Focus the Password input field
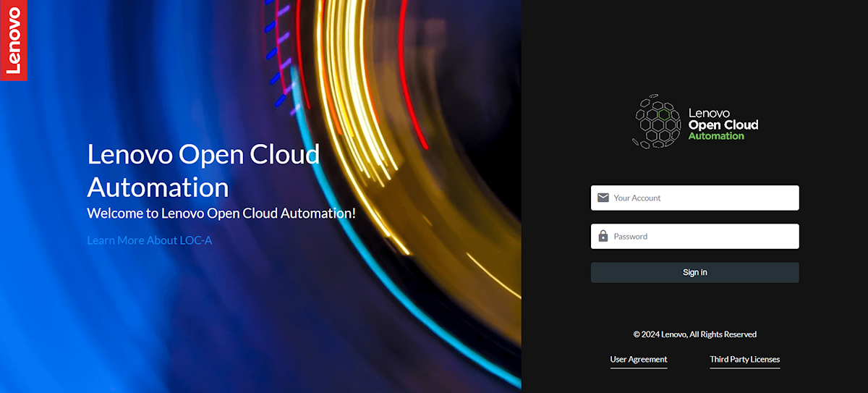Screen dimensions: 868x393 694,236
